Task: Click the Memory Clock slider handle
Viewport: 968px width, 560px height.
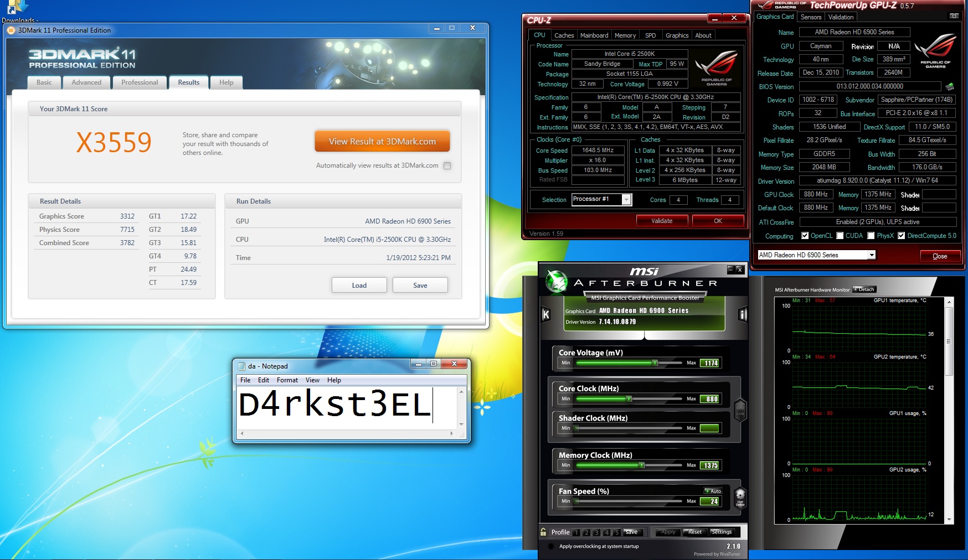Action: (x=642, y=465)
